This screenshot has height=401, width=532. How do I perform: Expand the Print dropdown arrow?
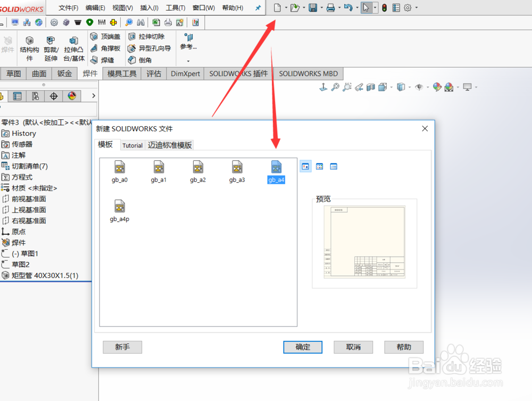point(339,7)
